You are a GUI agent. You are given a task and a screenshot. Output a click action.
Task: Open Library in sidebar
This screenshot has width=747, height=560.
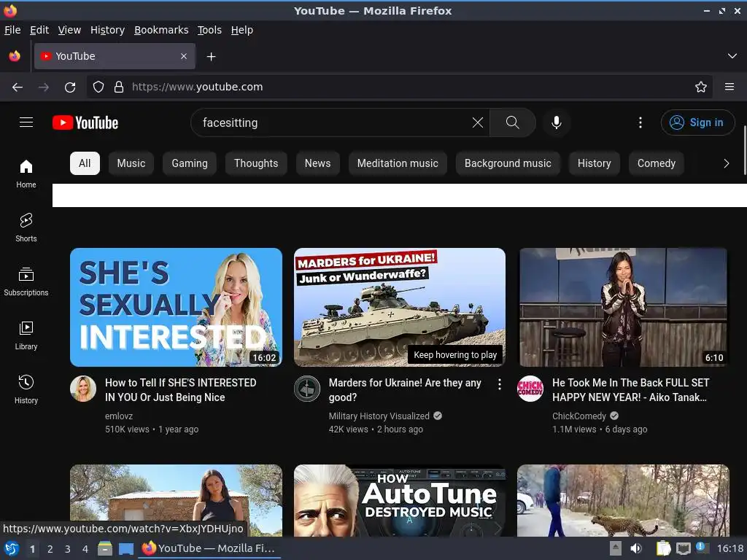click(x=26, y=335)
